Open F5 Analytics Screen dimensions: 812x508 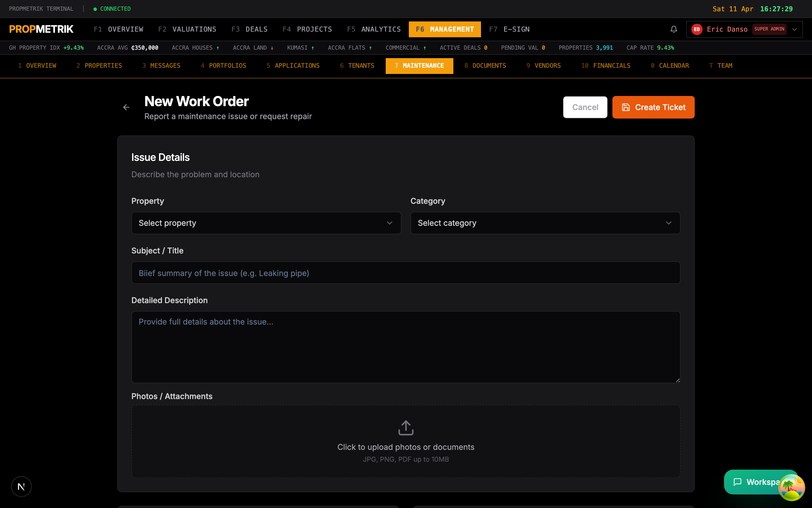pyautogui.click(x=374, y=29)
